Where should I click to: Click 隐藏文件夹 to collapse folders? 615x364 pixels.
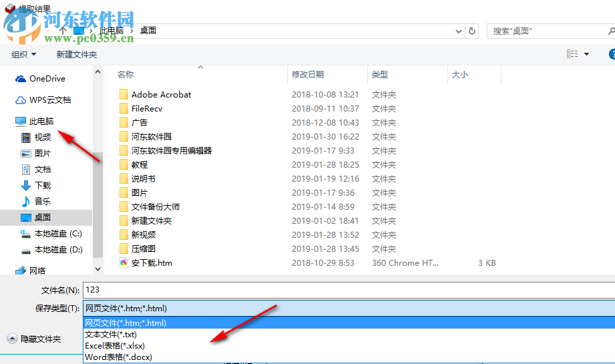click(41, 339)
